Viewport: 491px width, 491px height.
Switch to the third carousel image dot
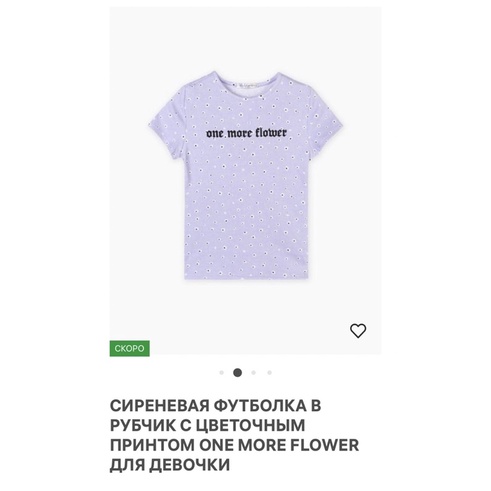point(254,373)
